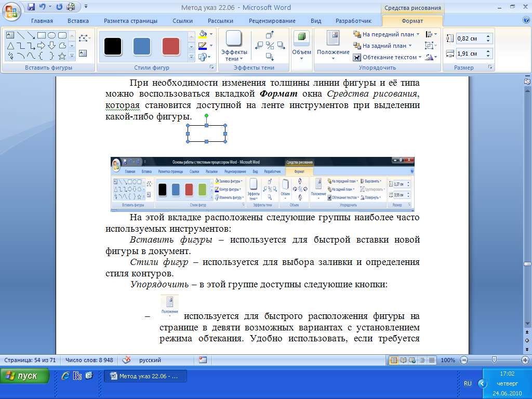Click the macro recording icon in status bar
The height and width of the screenshot is (399, 532).
[203, 360]
